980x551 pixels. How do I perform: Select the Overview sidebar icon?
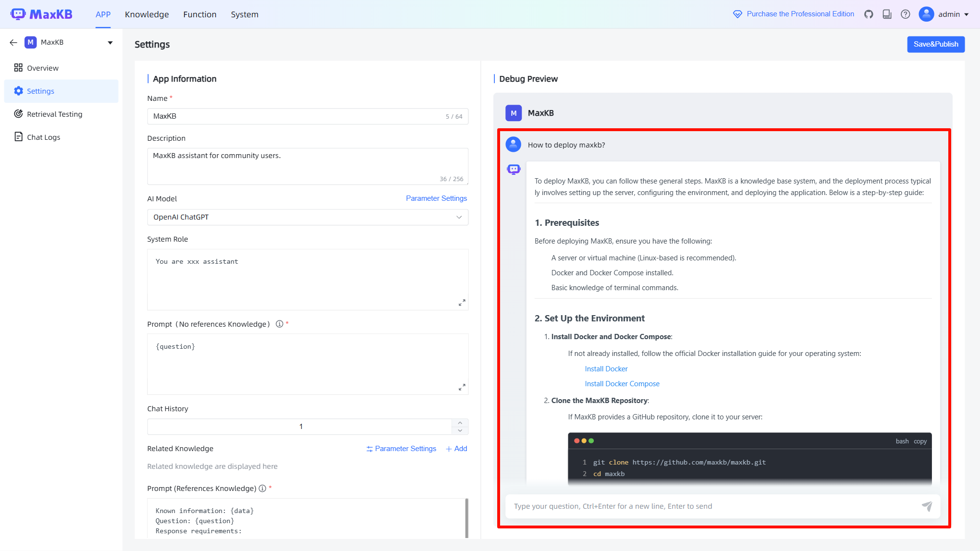(19, 67)
